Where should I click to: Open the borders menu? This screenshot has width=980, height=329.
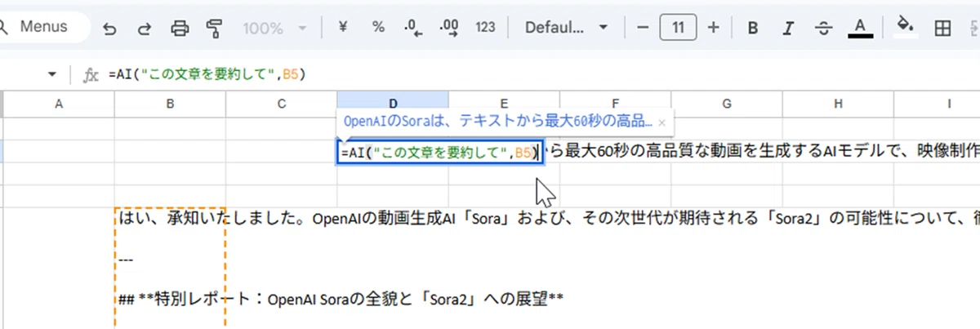click(x=942, y=28)
